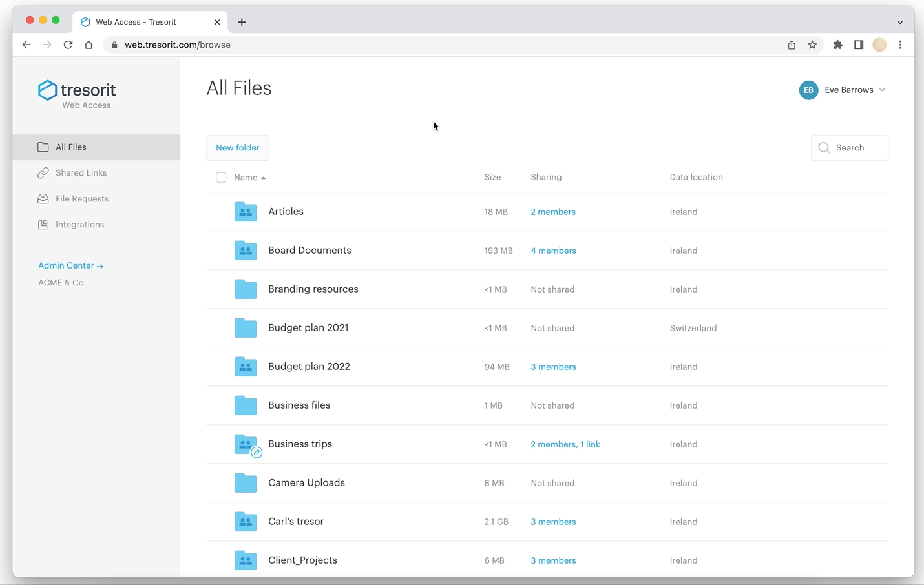The height and width of the screenshot is (585, 924).
Task: Tick the select-all checkbox beside Name
Action: [221, 177]
